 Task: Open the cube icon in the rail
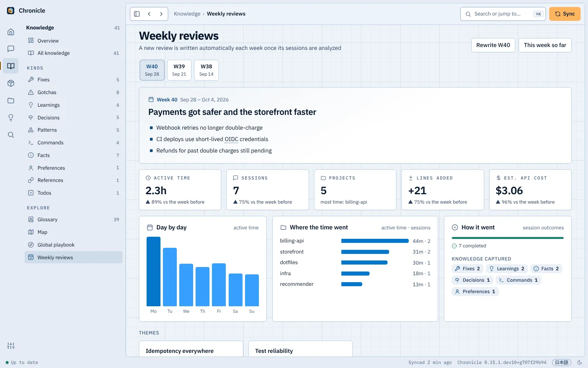tap(11, 83)
